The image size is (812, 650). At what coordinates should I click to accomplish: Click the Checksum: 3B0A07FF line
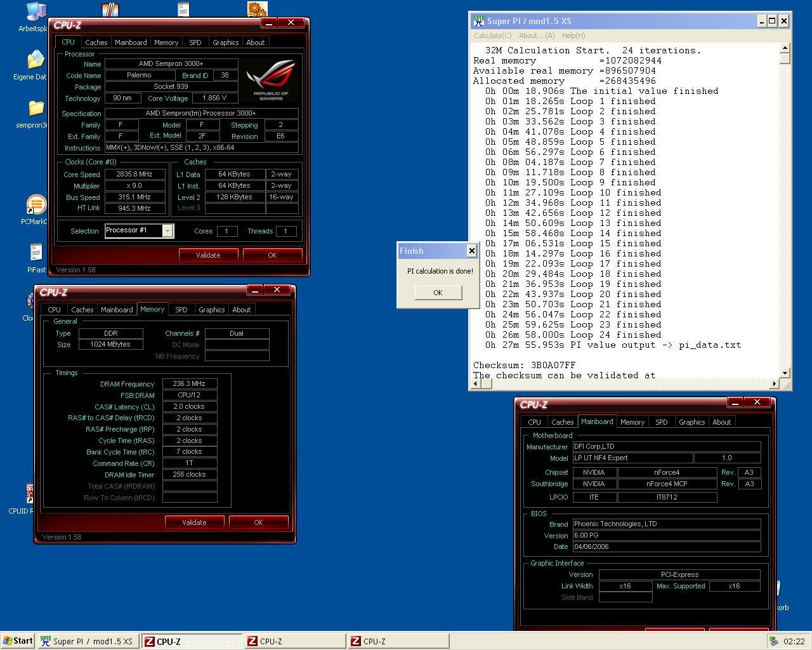(x=525, y=365)
